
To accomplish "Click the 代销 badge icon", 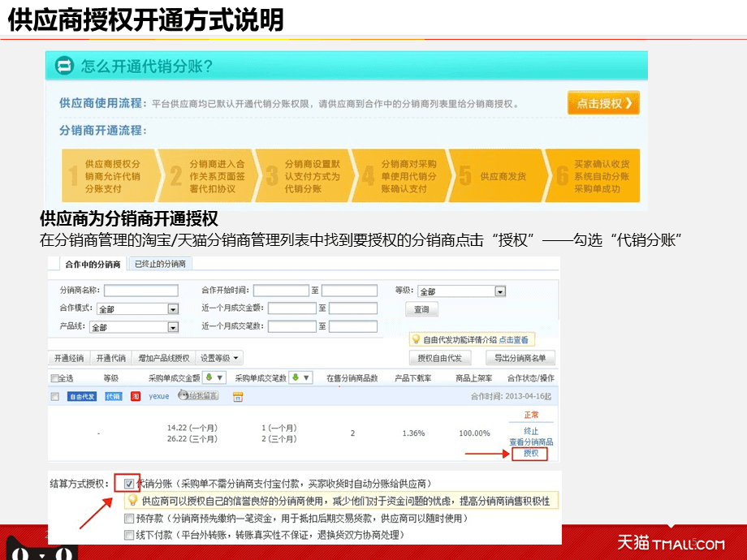I will pos(113,396).
